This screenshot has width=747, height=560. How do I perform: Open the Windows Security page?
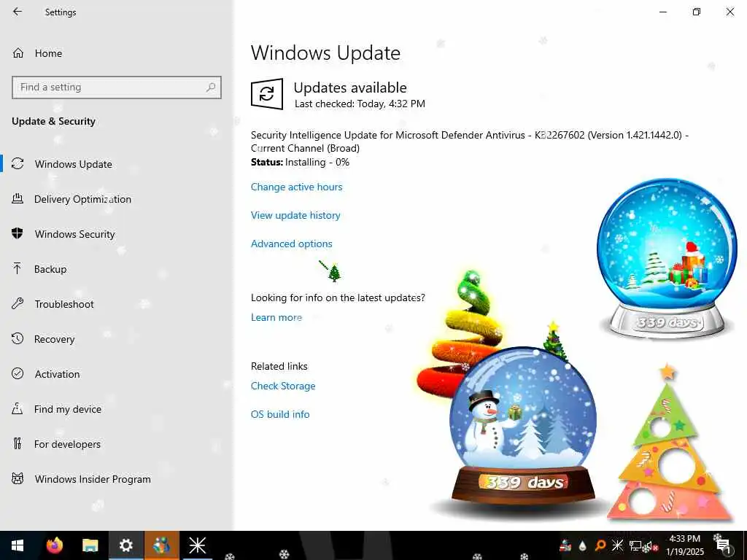[x=75, y=234]
